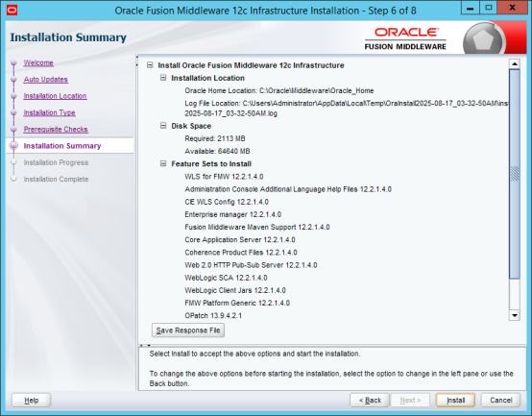Select the Available: 64640 MB line
The image size is (532, 416).
[217, 151]
